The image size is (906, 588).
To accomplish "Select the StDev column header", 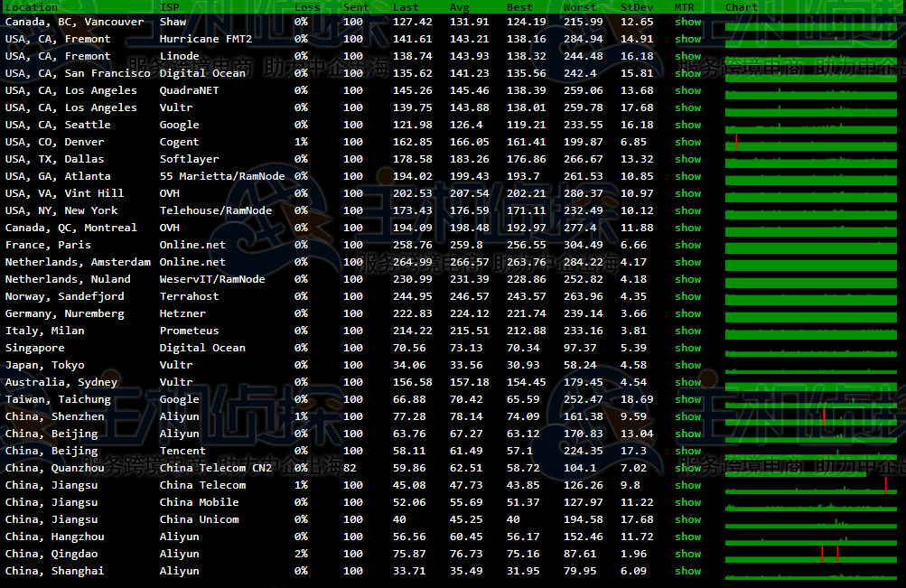I will click(637, 7).
